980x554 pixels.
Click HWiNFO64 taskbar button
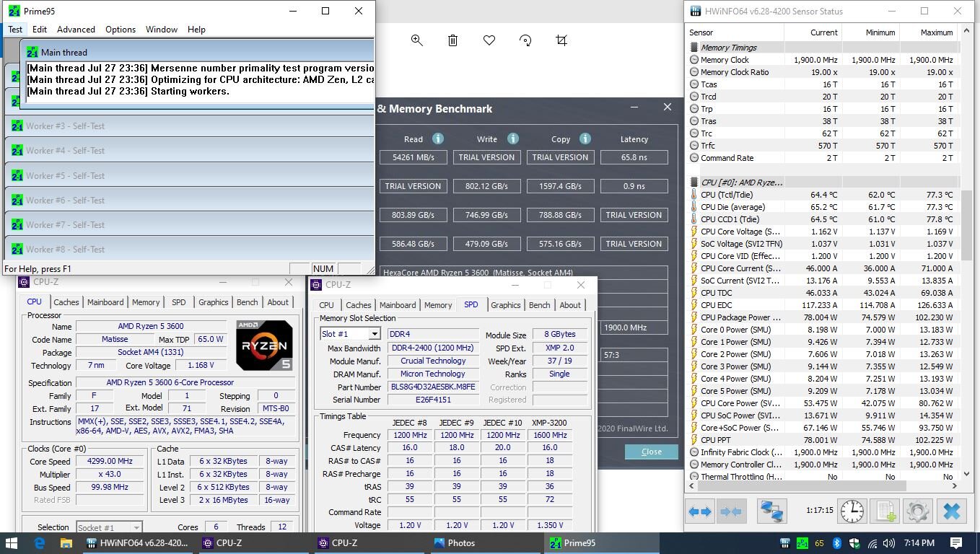click(x=139, y=543)
